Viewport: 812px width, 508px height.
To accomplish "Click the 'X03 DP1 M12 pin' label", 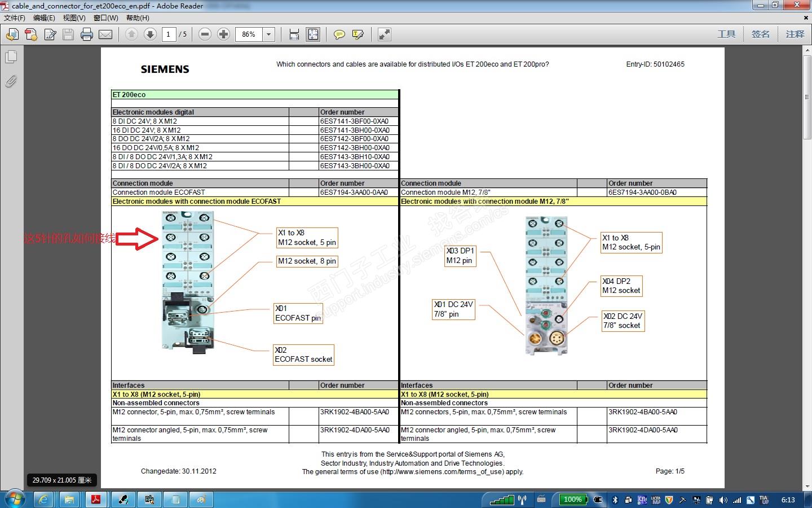I will [460, 256].
